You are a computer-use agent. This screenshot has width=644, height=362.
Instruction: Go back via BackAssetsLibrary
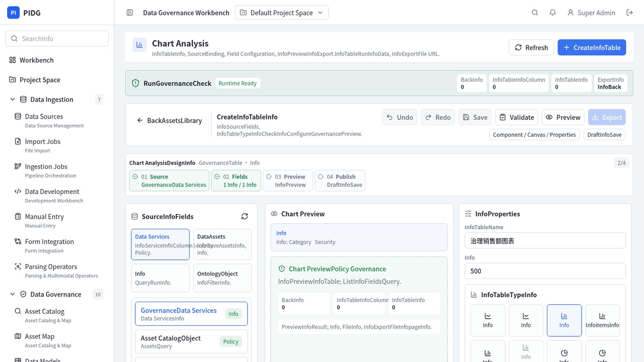[169, 120]
